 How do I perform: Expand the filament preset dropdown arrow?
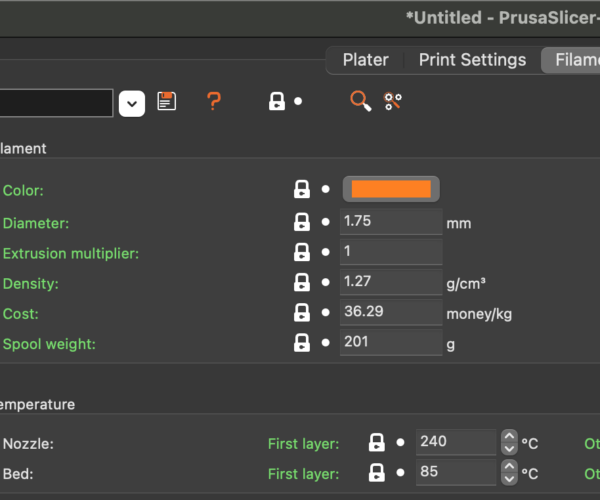(x=132, y=102)
